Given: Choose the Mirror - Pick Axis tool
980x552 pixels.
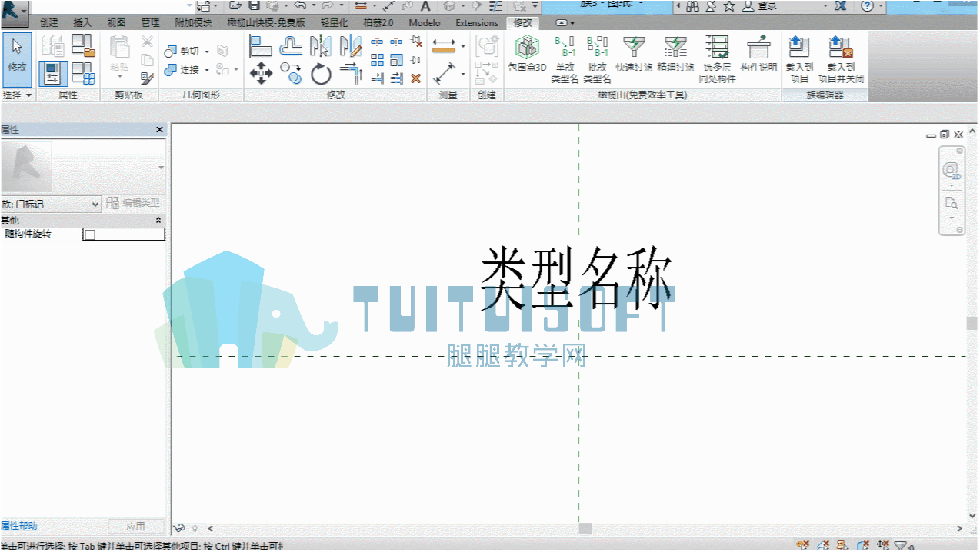Looking at the screenshot, I should [321, 46].
